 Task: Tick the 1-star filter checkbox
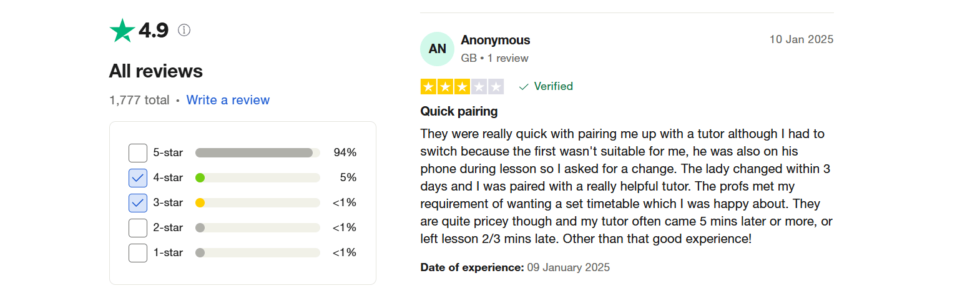click(138, 252)
